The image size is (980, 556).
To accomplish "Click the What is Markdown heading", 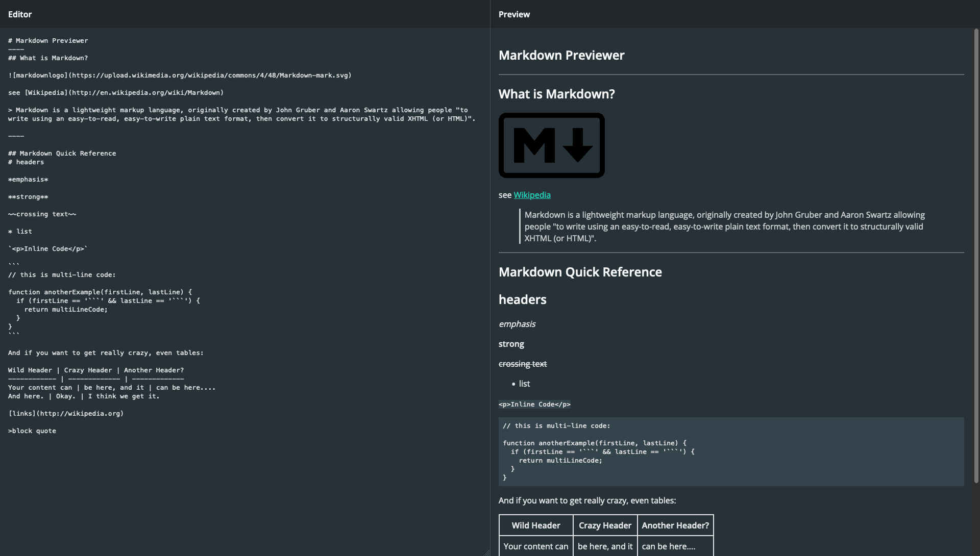I will point(556,94).
